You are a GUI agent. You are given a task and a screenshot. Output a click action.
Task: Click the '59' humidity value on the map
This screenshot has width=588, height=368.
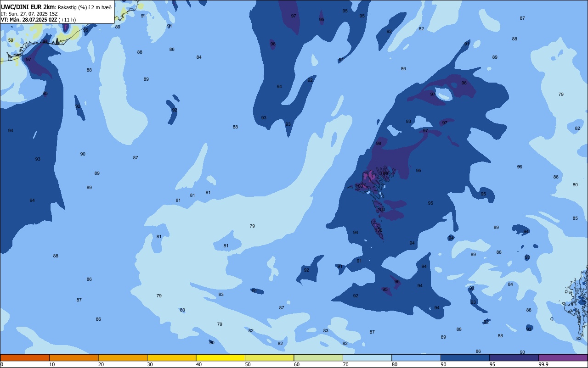pos(11,40)
